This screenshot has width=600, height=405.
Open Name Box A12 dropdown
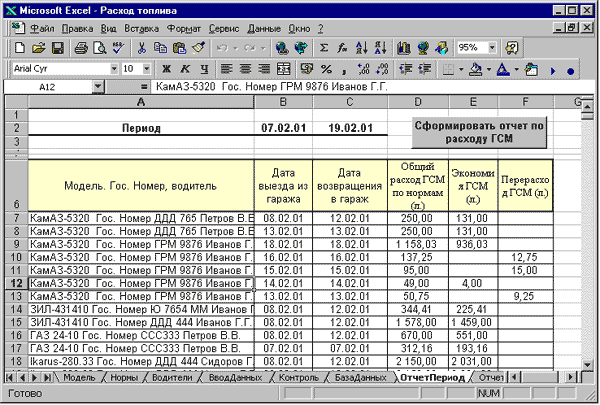[x=98, y=87]
